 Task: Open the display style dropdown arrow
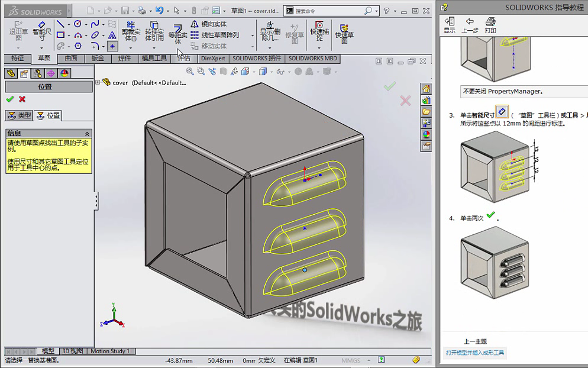tap(270, 72)
